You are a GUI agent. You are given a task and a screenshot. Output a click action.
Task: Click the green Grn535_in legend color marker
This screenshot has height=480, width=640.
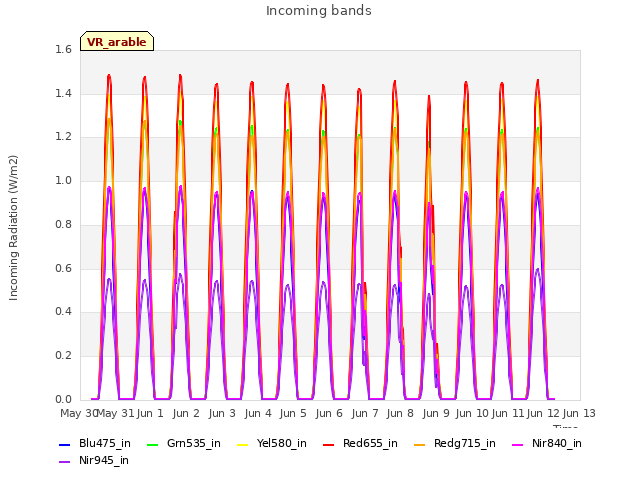pyautogui.click(x=152, y=444)
